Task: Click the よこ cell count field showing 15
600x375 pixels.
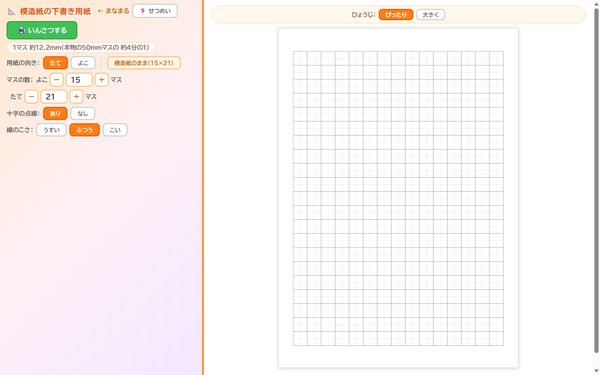Action: pyautogui.click(x=79, y=80)
